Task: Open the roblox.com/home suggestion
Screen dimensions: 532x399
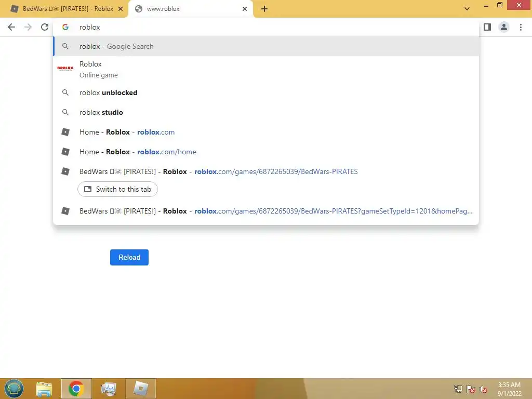Action: [266, 152]
